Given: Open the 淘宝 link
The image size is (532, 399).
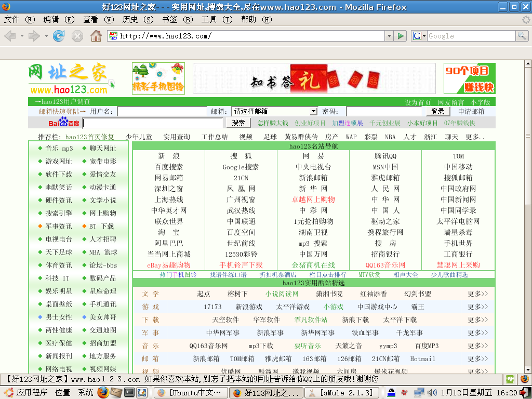Looking at the screenshot, I should 169,232.
